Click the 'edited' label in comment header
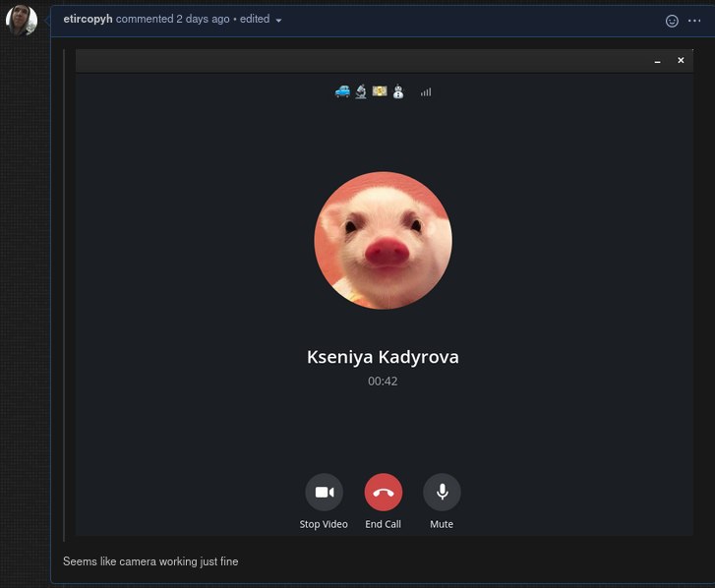The image size is (715, 588). 255,19
